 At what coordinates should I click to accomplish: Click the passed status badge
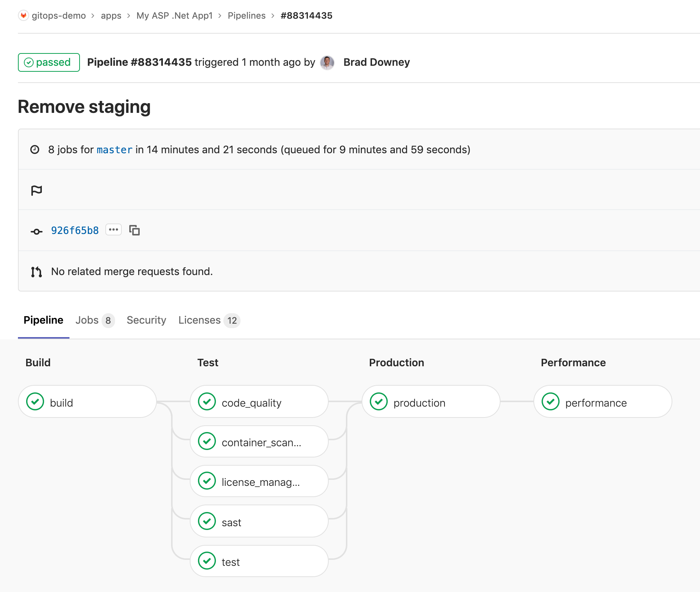pyautogui.click(x=49, y=62)
